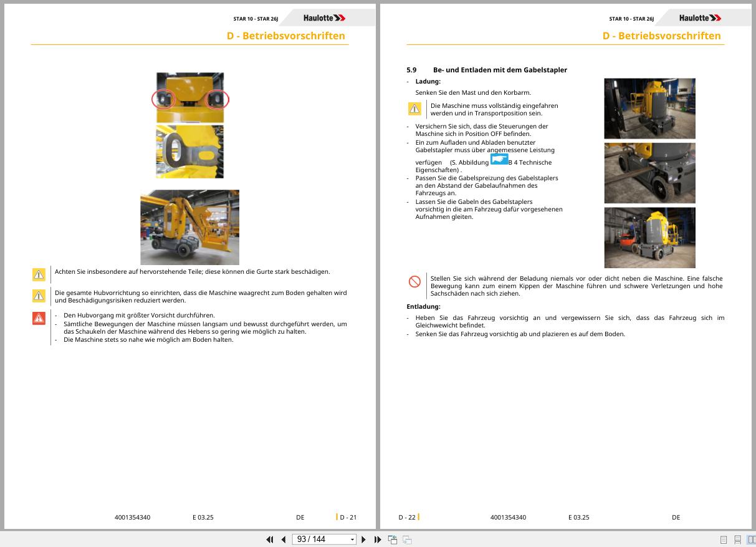Click page number 'D - 21'
This screenshot has width=756, height=547.
(348, 517)
